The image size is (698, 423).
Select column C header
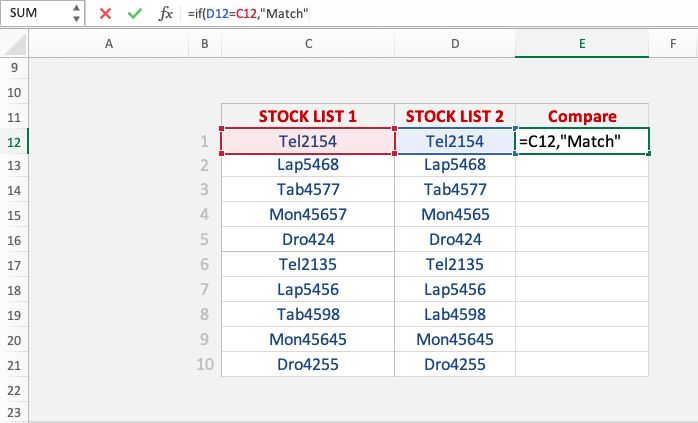point(308,44)
